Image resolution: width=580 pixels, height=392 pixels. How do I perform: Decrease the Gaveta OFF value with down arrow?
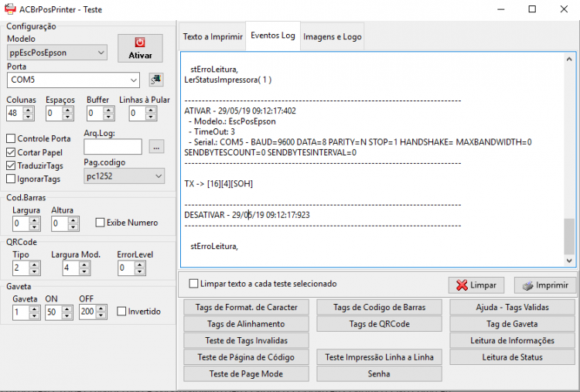(x=101, y=315)
